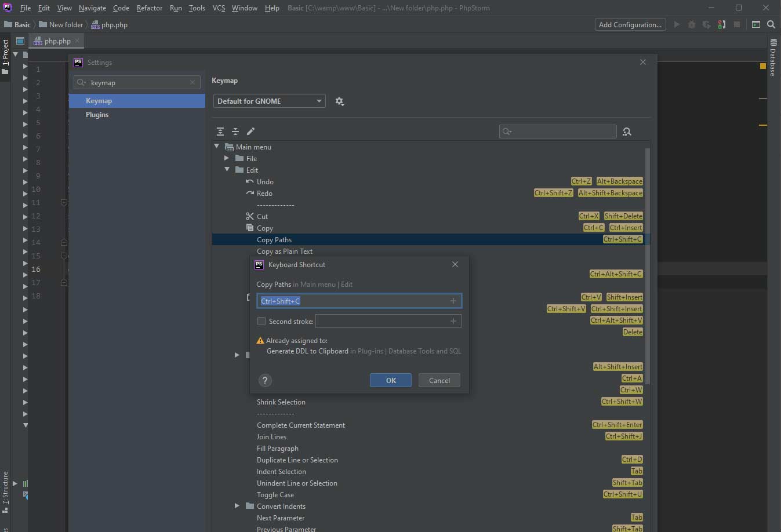The height and width of the screenshot is (532, 781).
Task: Select the Shrink Selection action
Action: [x=281, y=402]
